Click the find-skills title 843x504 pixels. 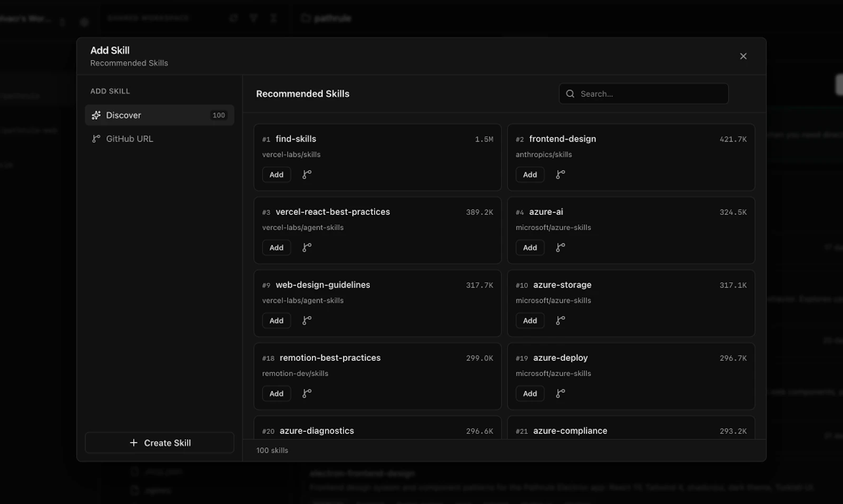(x=296, y=139)
